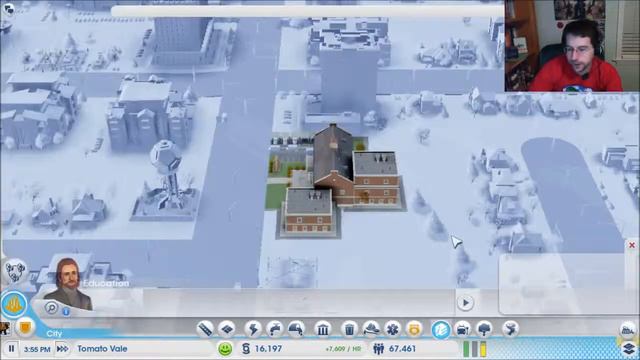This screenshot has height=360, width=640.
Task: Click the city name Tomato Vale
Action: pos(102,349)
